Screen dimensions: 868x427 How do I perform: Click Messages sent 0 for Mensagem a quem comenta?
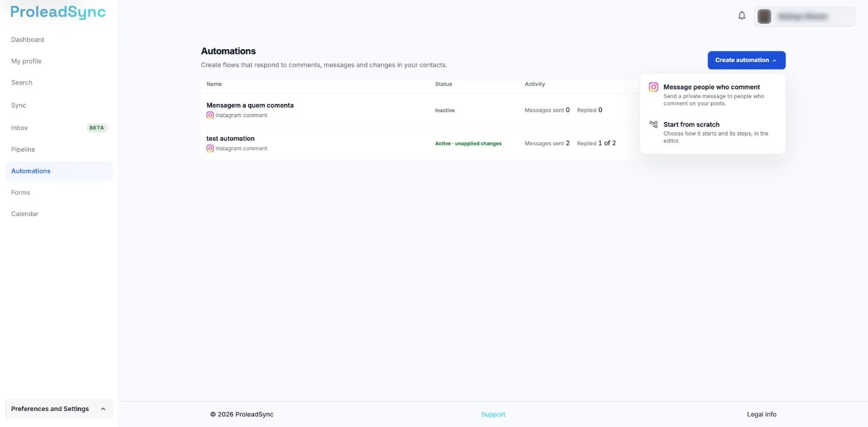(x=547, y=110)
